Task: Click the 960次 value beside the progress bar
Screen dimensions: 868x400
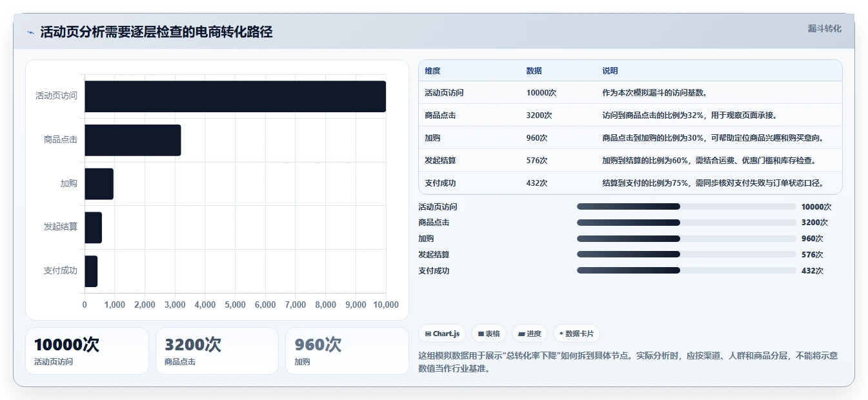Action: click(812, 239)
